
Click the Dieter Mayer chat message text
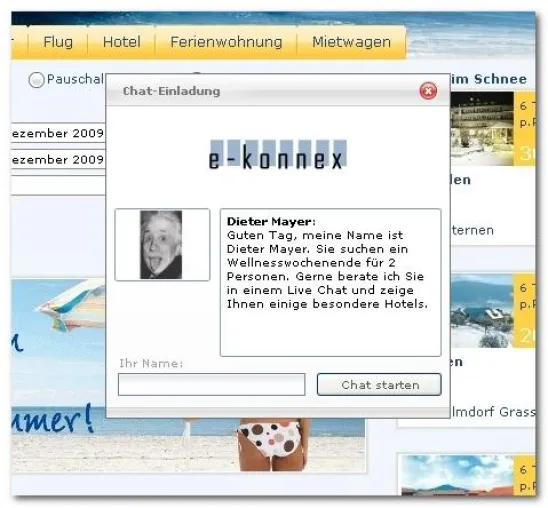pos(327,263)
